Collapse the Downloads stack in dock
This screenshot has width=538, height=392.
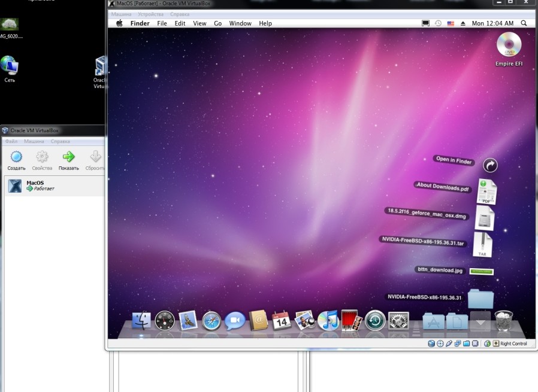(480, 321)
